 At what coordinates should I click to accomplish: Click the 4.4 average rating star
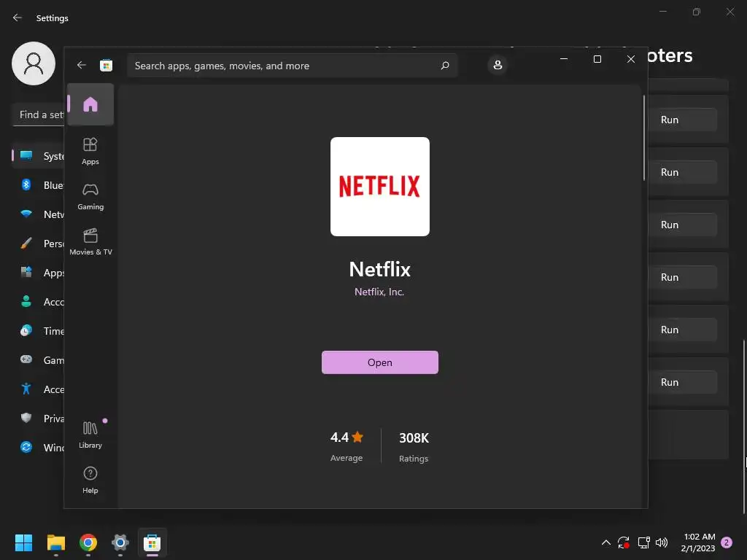357,437
